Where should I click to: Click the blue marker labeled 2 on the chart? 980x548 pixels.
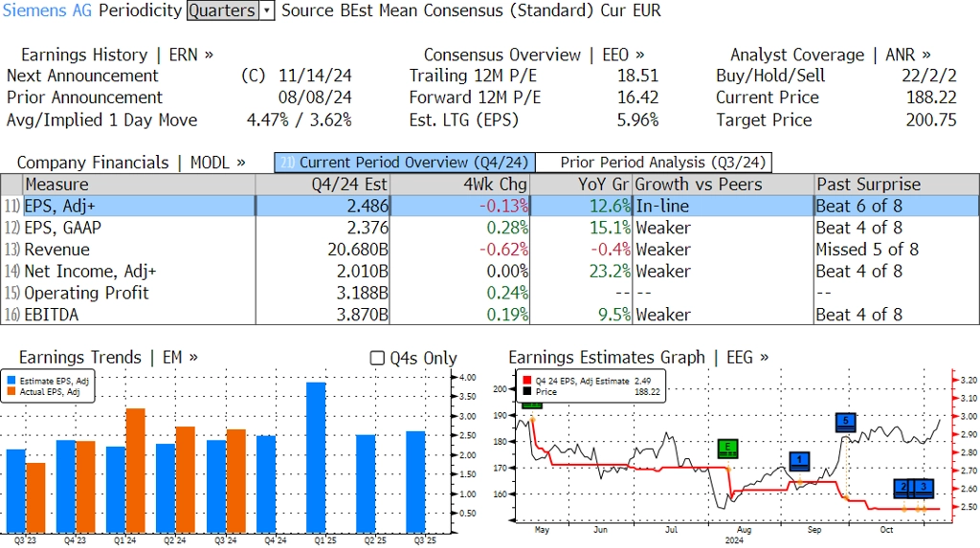[x=903, y=488]
